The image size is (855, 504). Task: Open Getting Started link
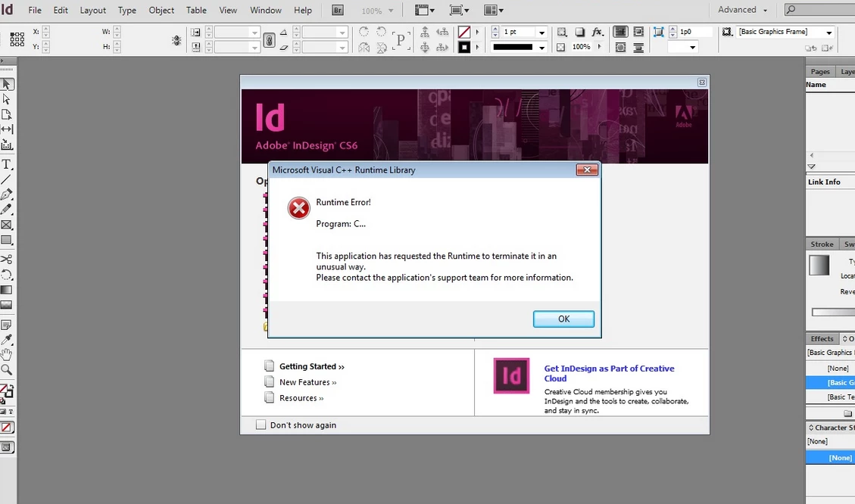312,367
